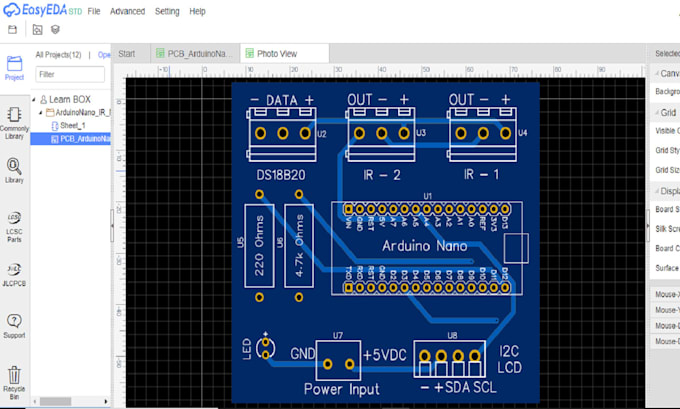Click the project scrollbar right arrow
This screenshot has width=680, height=409.
coord(105,402)
